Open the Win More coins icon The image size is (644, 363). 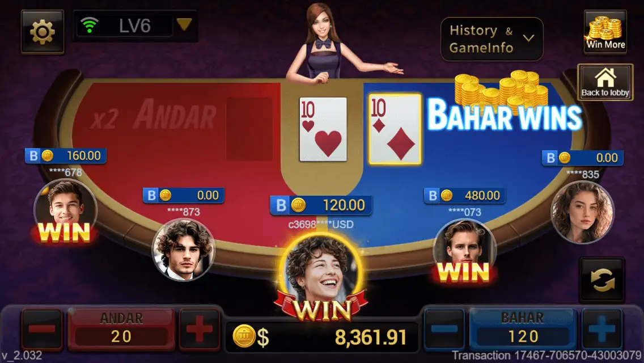pos(605,32)
